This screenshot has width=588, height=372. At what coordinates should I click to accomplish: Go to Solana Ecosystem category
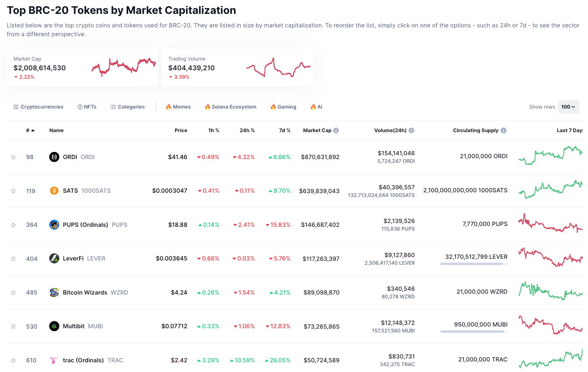click(230, 107)
